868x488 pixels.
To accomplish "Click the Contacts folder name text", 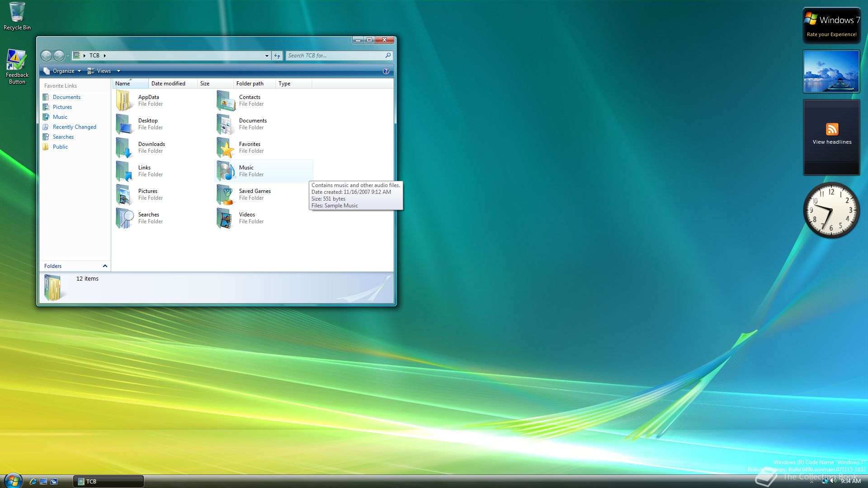I will point(250,97).
